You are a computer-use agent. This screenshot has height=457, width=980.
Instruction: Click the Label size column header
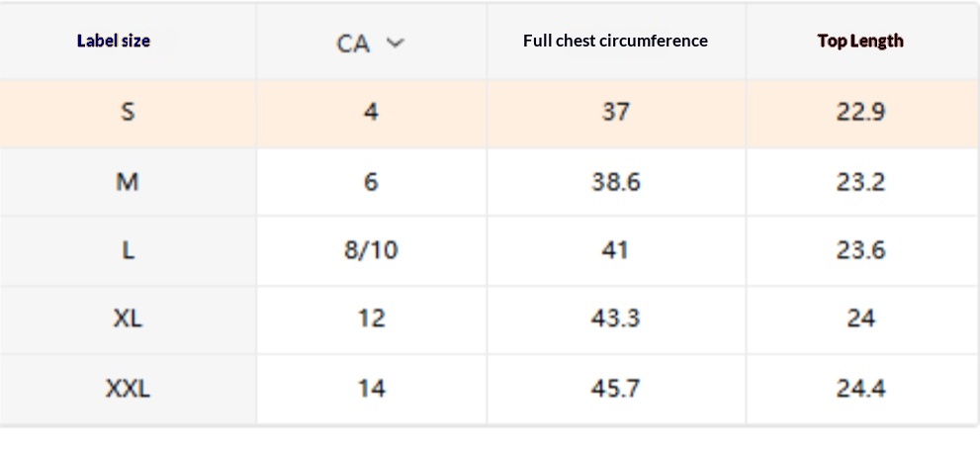pyautogui.click(x=114, y=42)
